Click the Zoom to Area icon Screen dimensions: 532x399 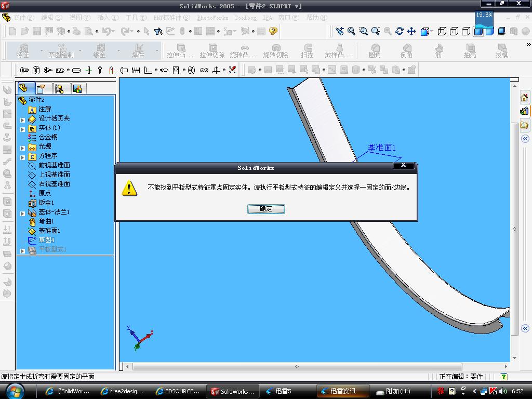(x=363, y=31)
